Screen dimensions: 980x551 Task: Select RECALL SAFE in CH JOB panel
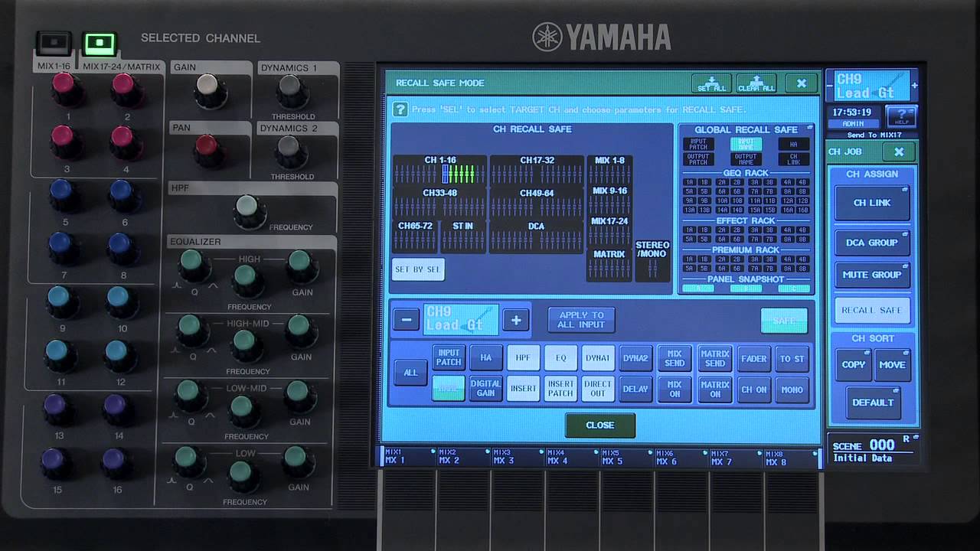click(871, 311)
